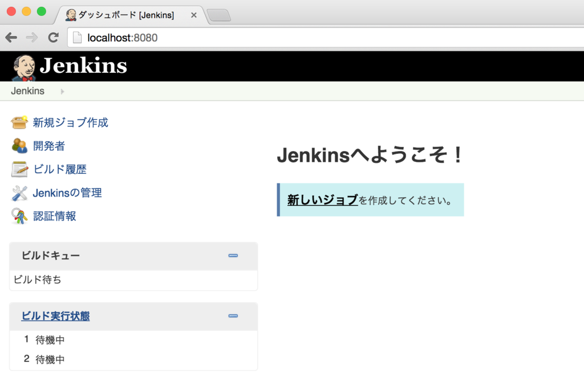
Task: Click the credentials keys icon
Action: (19, 216)
